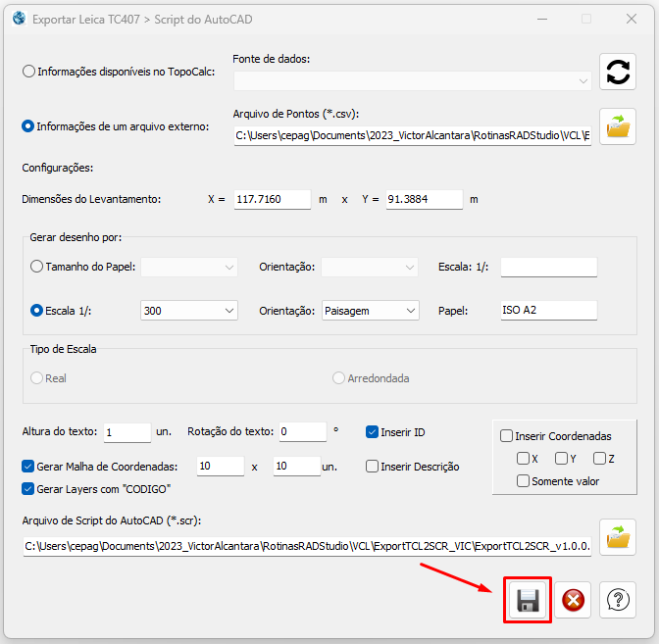Viewport: 659px width, 644px height.
Task: Uncheck the 'Inserir ID' checkbox
Action: [x=373, y=432]
